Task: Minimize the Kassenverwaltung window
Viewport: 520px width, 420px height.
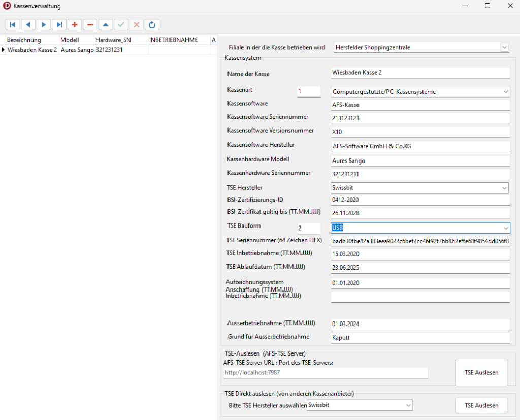Action: (x=465, y=6)
